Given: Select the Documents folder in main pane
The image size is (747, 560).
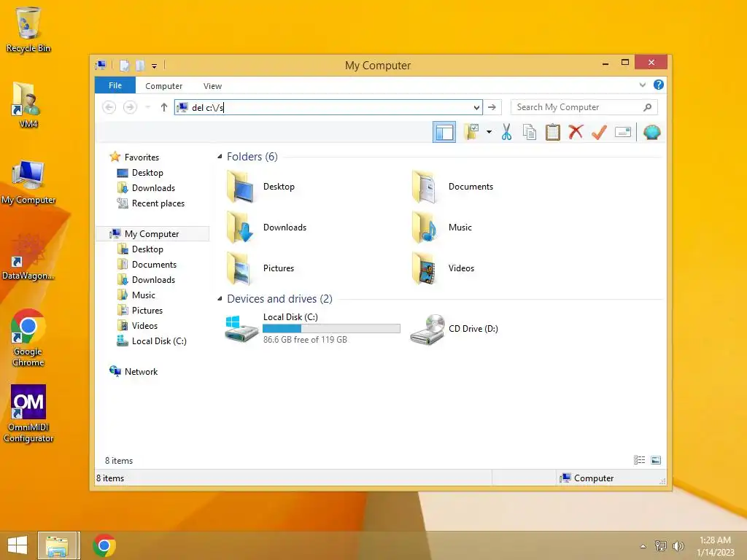Looking at the screenshot, I should (452, 187).
